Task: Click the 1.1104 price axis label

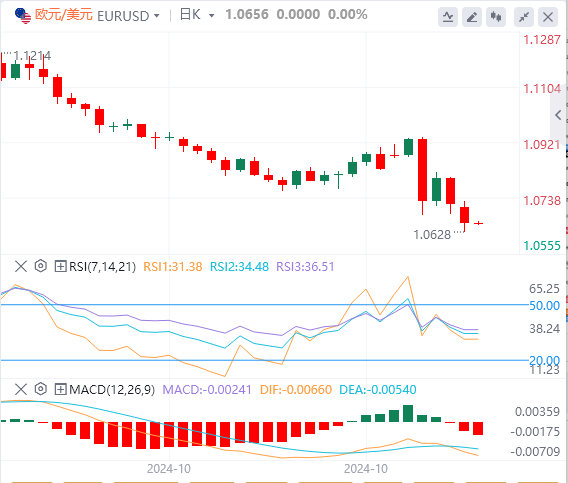Action: click(542, 88)
